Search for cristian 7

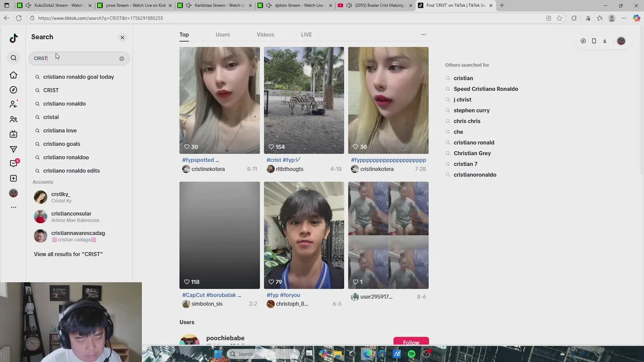(465, 164)
